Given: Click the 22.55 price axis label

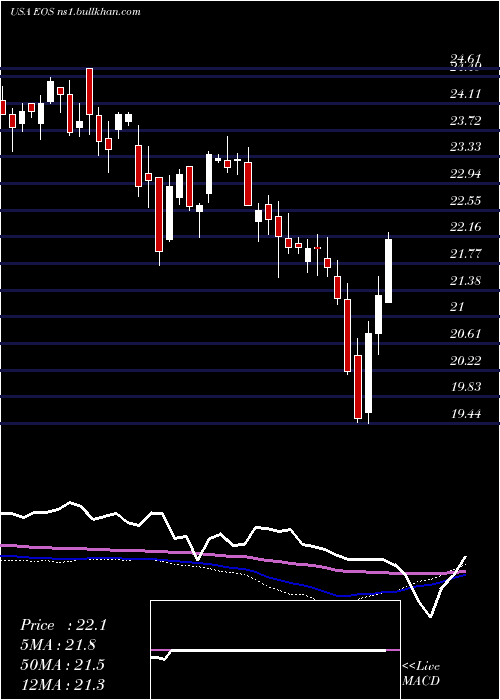Looking at the screenshot, I should [x=466, y=200].
